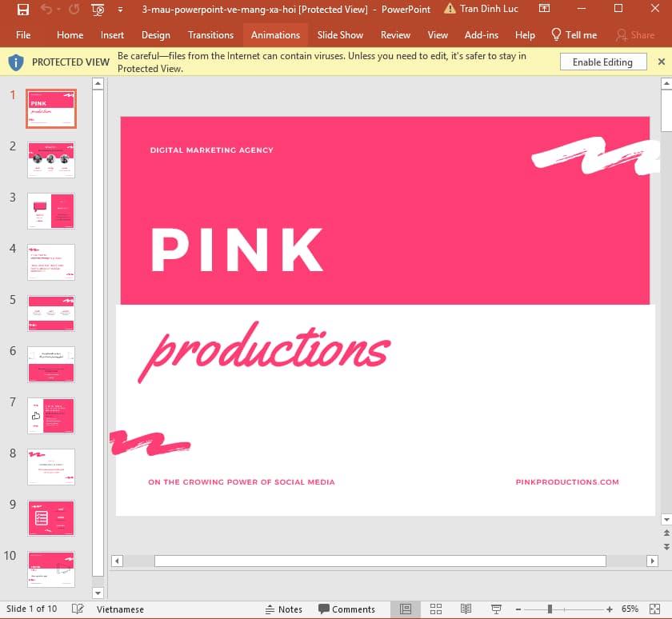Collapse the ribbon menu
The height and width of the screenshot is (619, 672).
545,9
